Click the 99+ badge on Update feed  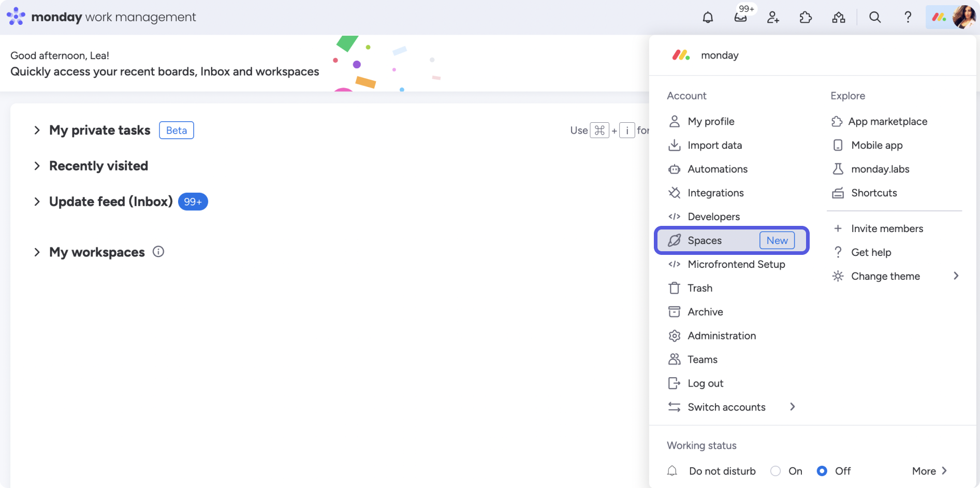coord(193,202)
